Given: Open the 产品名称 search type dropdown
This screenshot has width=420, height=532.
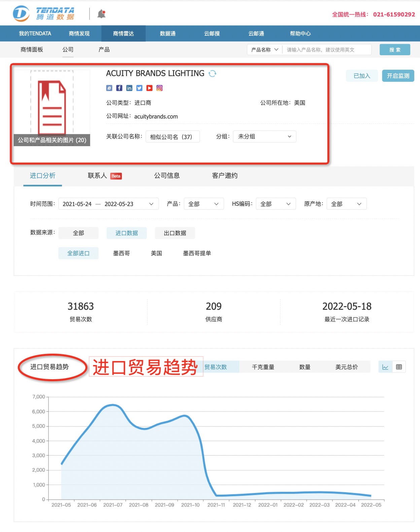Looking at the screenshot, I should 265,49.
